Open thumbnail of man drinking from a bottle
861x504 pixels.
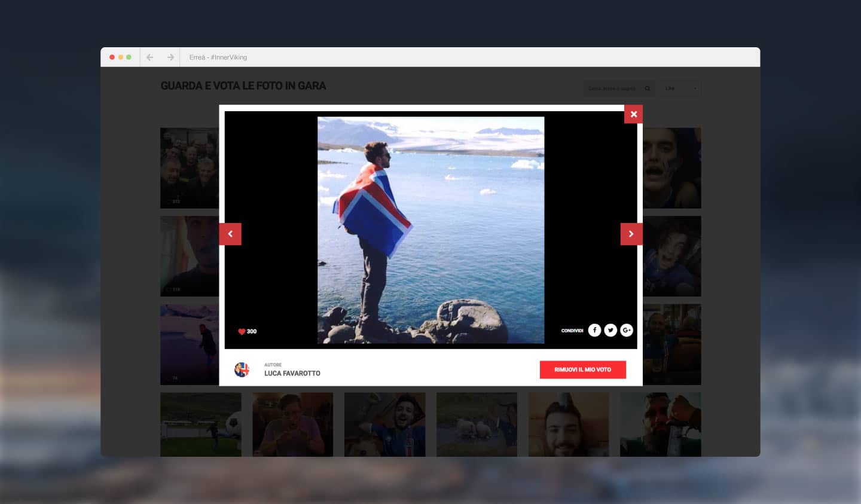click(x=660, y=424)
